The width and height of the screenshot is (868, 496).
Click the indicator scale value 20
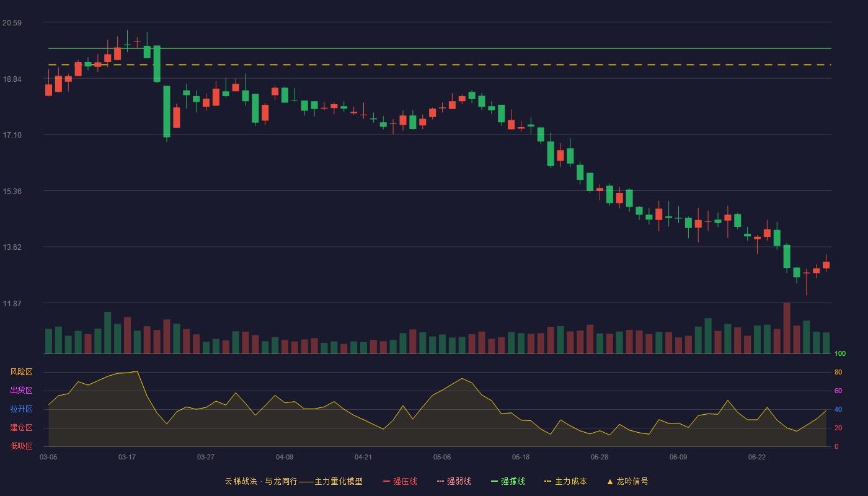[838, 428]
